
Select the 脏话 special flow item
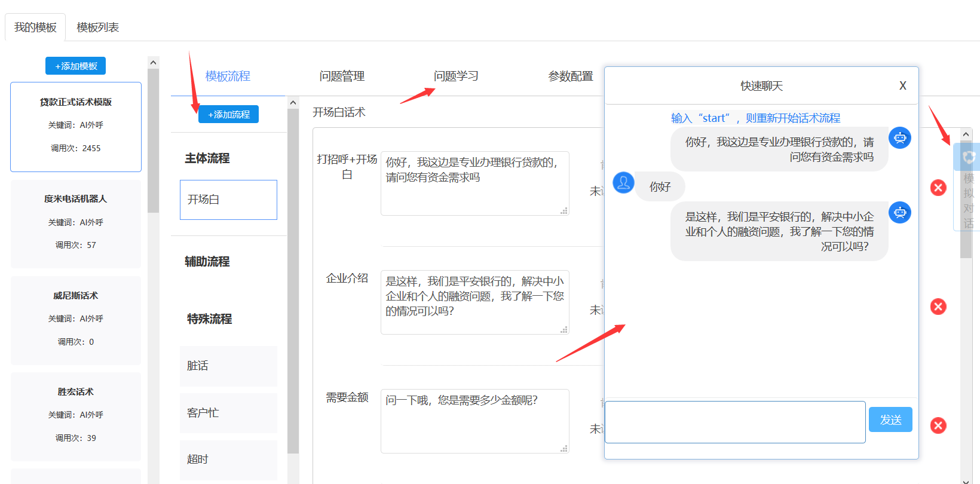[228, 366]
